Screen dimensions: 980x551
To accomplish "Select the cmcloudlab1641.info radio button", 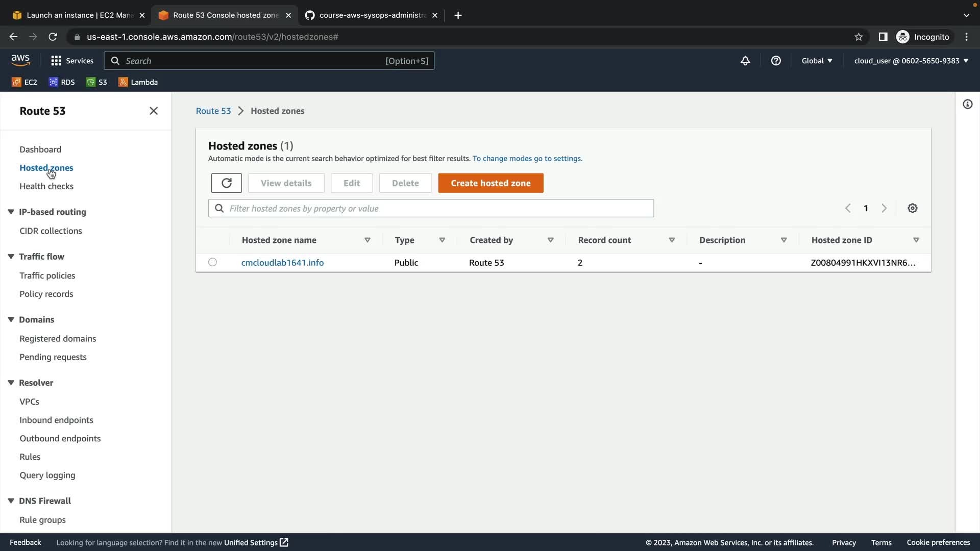I will click(212, 262).
